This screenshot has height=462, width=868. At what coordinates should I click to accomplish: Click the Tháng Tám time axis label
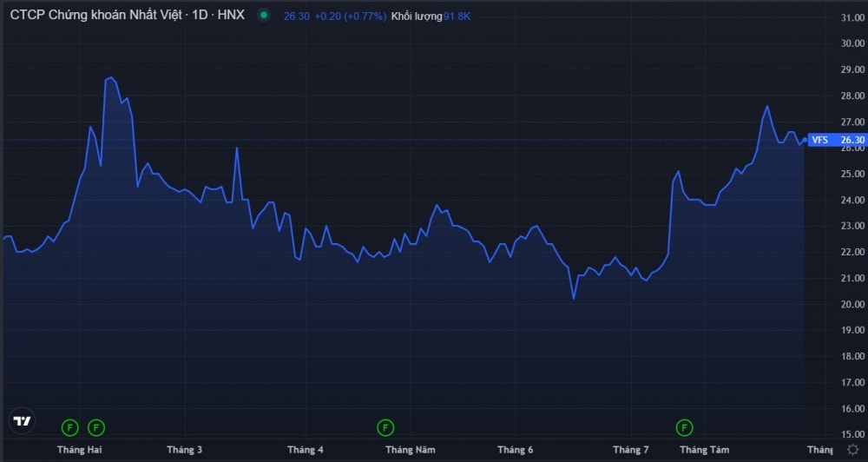[705, 450]
